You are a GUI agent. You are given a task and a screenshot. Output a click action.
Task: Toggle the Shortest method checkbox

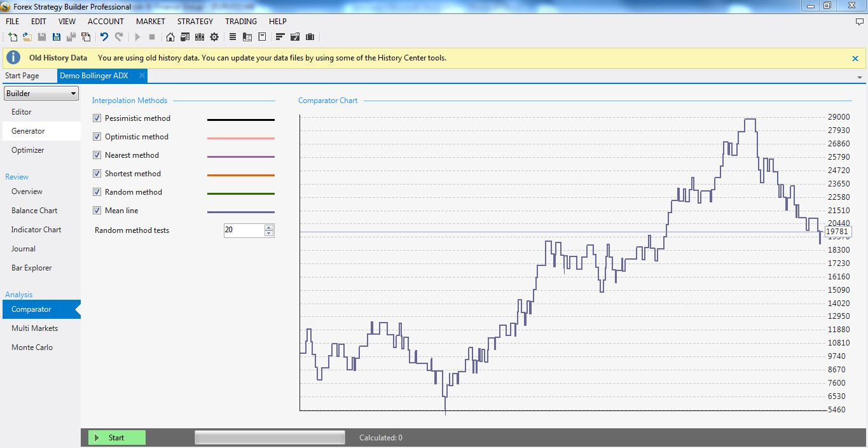click(97, 174)
